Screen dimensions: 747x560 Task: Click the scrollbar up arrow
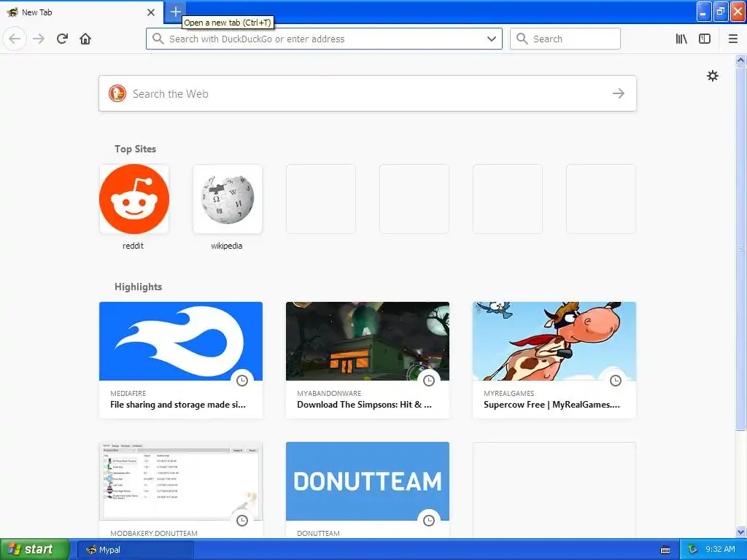[x=740, y=60]
